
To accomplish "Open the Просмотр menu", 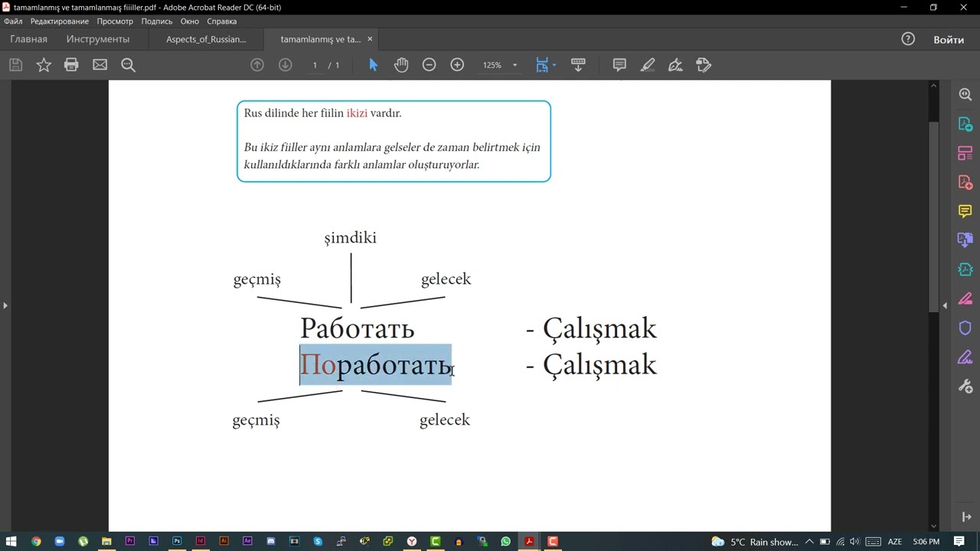I will tap(115, 21).
